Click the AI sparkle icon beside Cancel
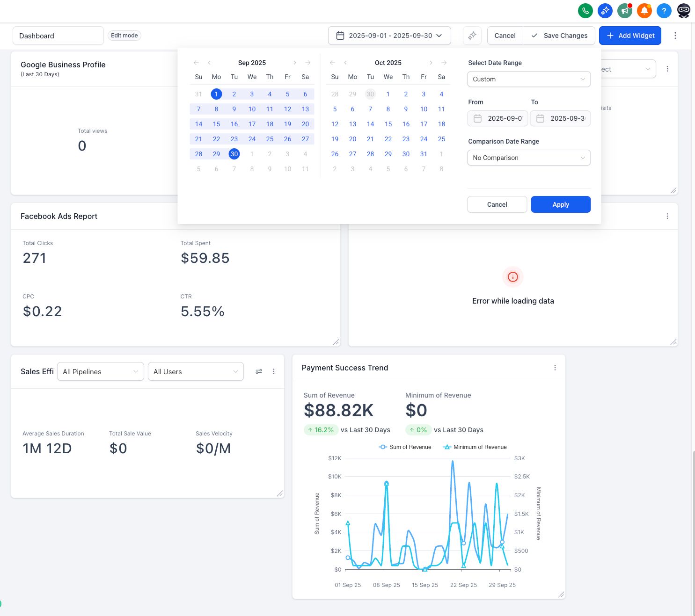The height and width of the screenshot is (616, 695). (472, 36)
